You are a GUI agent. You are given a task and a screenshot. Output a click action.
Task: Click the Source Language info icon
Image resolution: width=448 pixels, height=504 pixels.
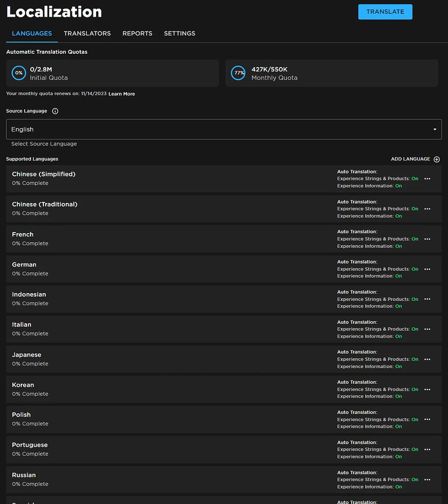click(55, 111)
